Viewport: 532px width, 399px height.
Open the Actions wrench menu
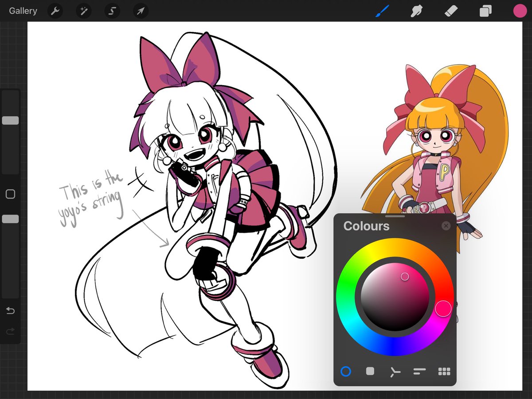point(55,11)
